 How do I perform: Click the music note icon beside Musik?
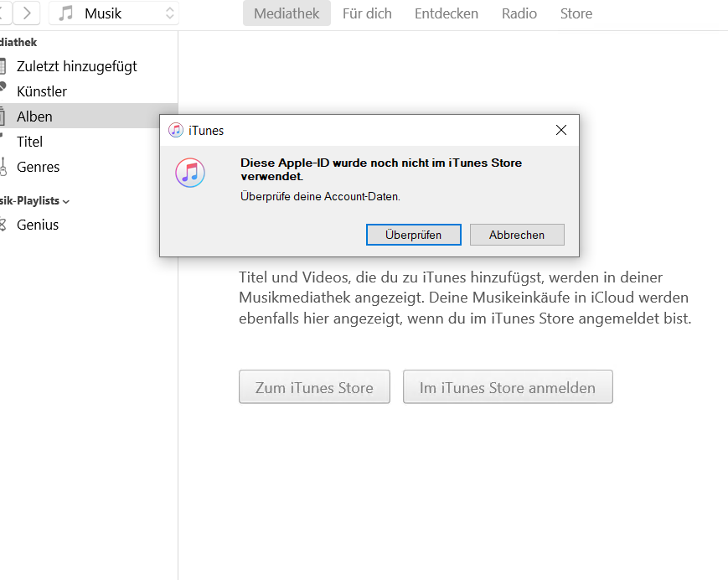(x=65, y=13)
